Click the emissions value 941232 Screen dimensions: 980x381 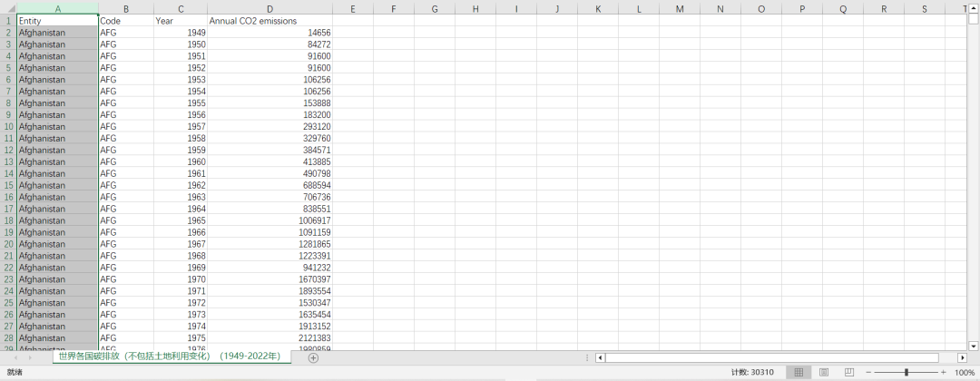tap(270, 268)
